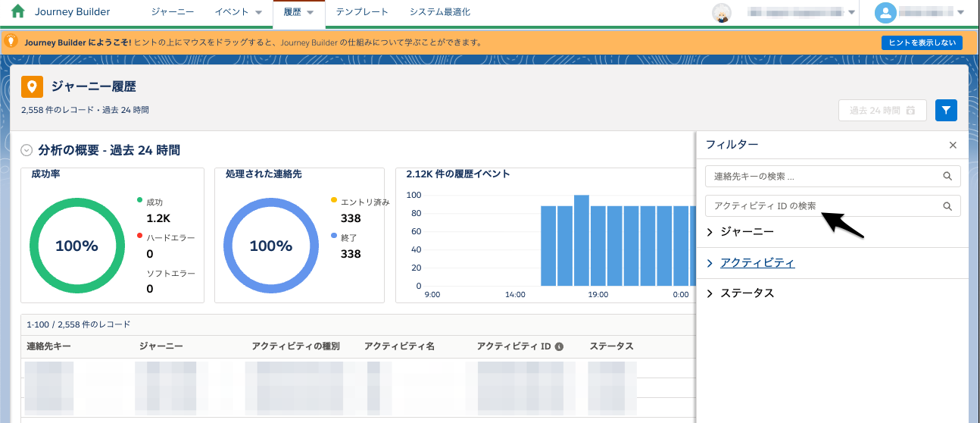Open the 履歴 tab dropdown
980x423 pixels.
311,13
